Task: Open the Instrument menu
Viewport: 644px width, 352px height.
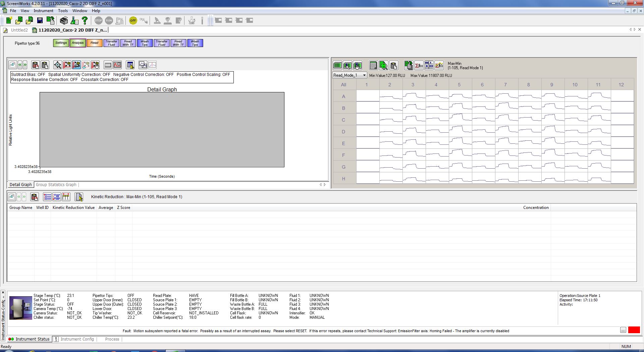Action: 43,11
